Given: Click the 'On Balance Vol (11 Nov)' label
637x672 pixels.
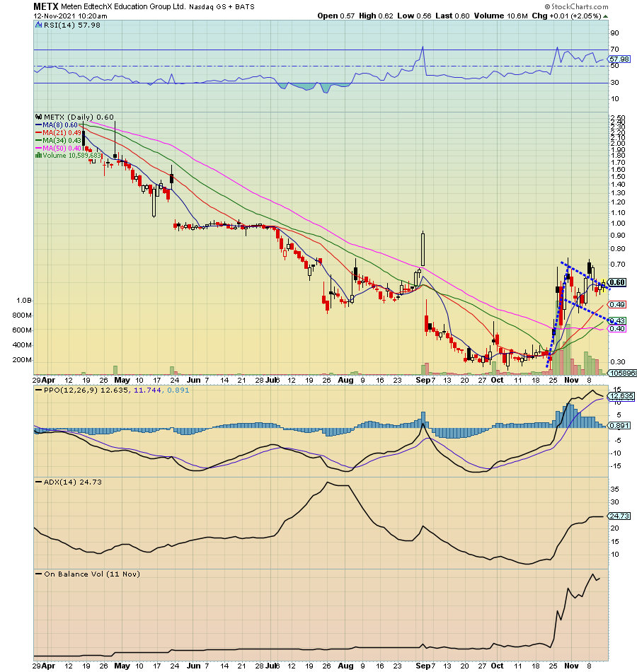Looking at the screenshot, I should pyautogui.click(x=88, y=574).
